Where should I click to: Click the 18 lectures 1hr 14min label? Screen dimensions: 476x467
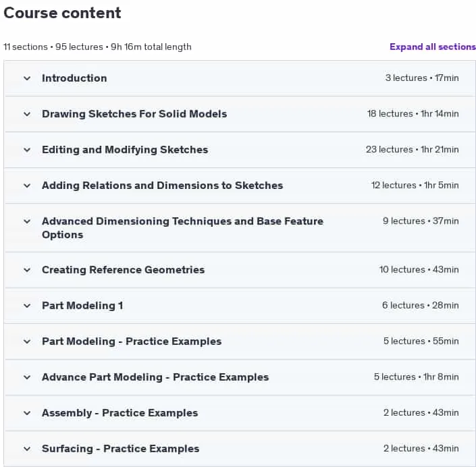click(x=413, y=114)
